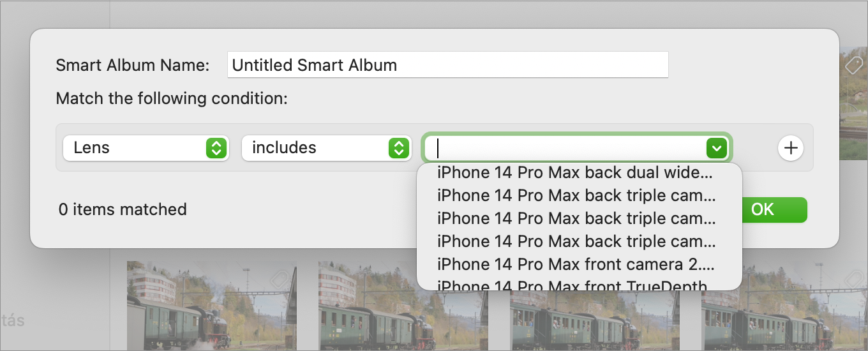
Task: Click the 'Match the following condition:' label
Action: (172, 98)
